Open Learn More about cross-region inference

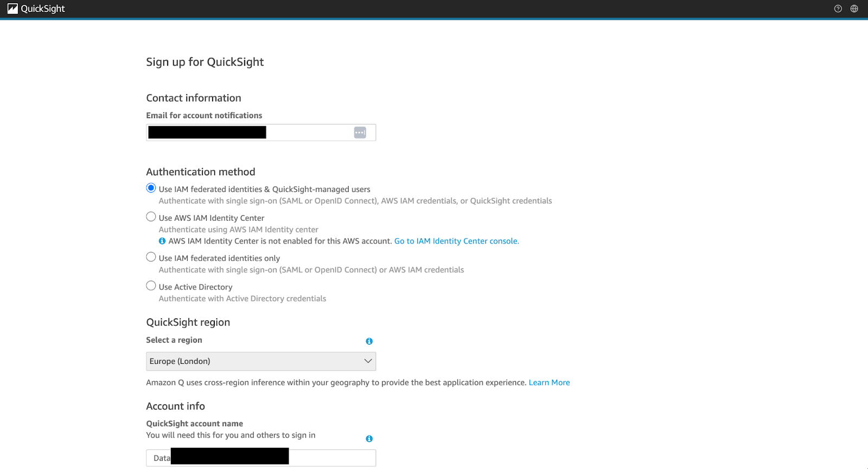coord(549,383)
